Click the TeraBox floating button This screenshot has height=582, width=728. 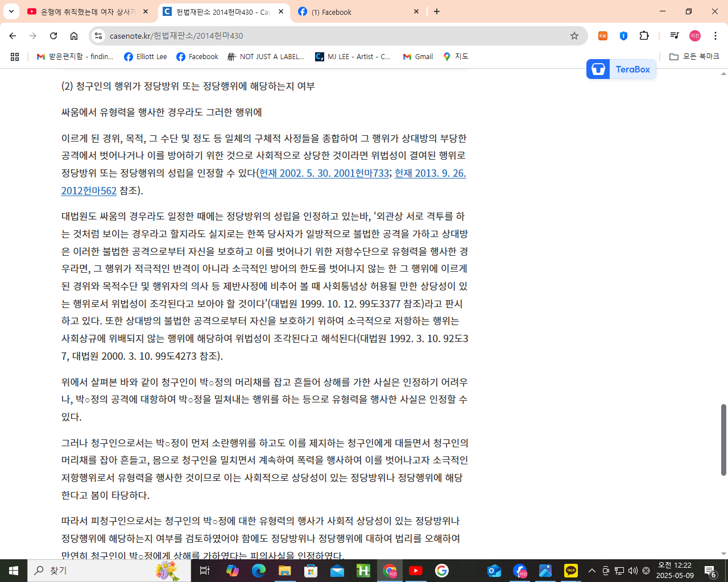pyautogui.click(x=621, y=69)
